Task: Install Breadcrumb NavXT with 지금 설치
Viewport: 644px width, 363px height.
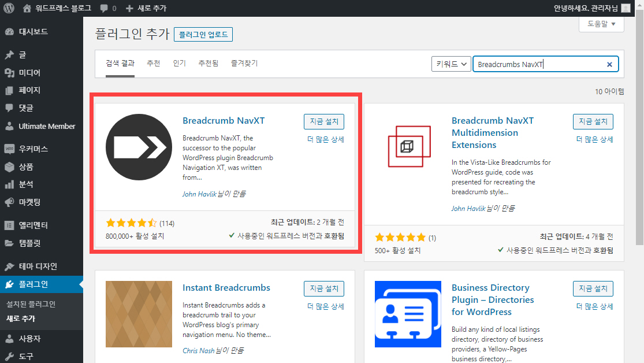Action: tap(324, 122)
